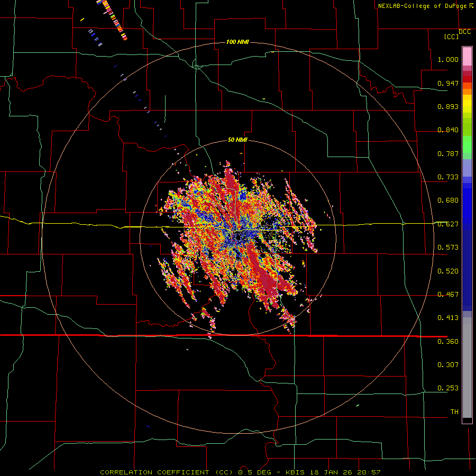Click the 0.680 legend value
Viewport: 476px width, 476px height.
[448, 200]
